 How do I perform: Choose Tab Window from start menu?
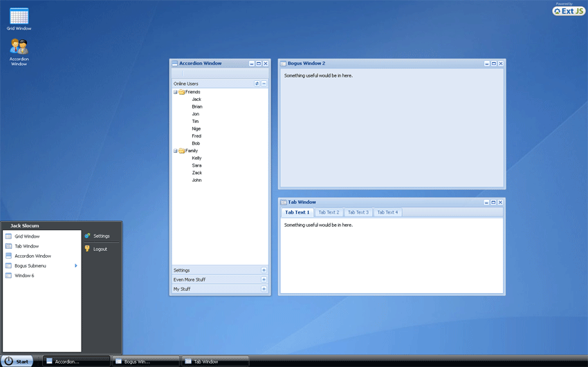(42, 246)
